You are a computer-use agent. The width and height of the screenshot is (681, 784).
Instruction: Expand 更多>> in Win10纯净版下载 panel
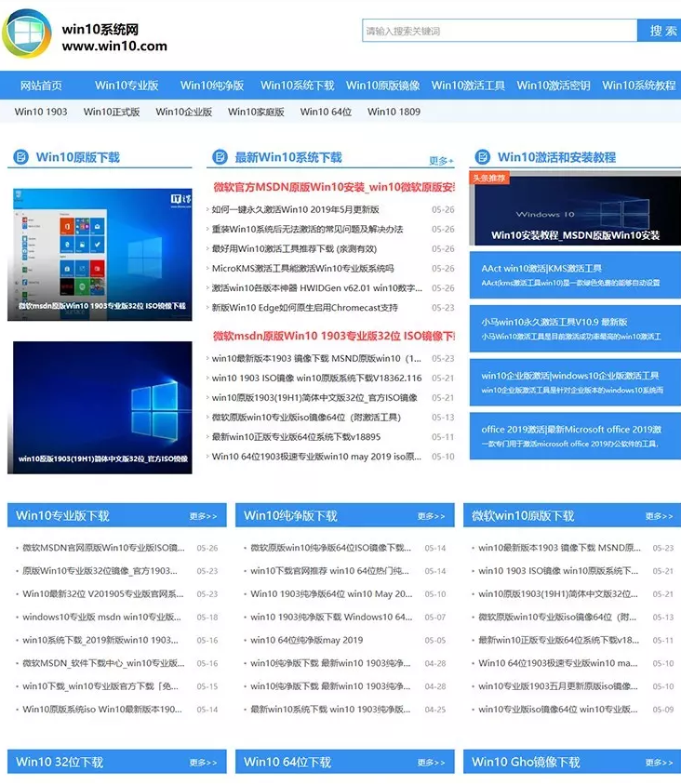tap(431, 516)
